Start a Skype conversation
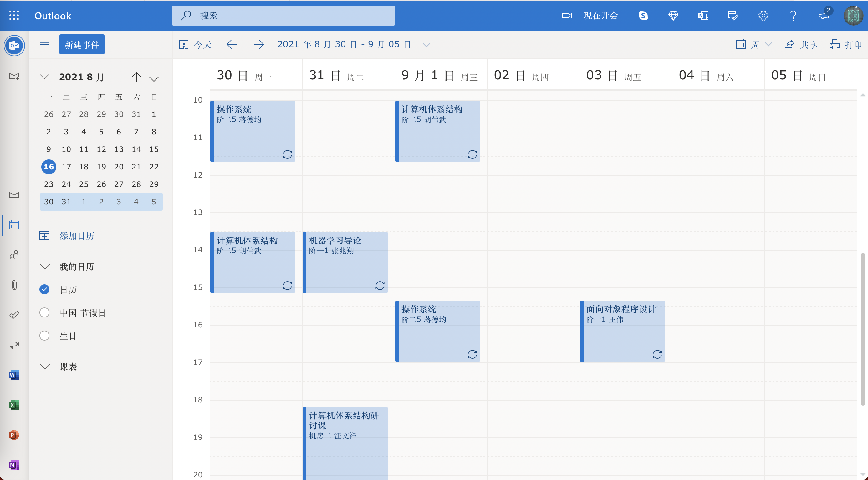The image size is (868, 480). [643, 16]
